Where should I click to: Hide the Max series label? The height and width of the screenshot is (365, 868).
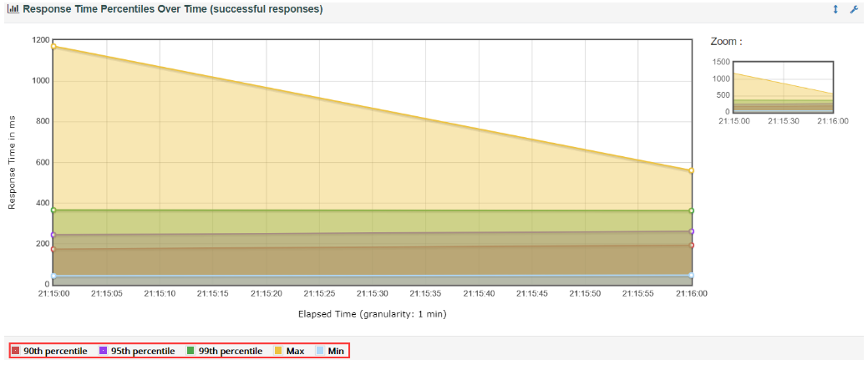tap(295, 351)
